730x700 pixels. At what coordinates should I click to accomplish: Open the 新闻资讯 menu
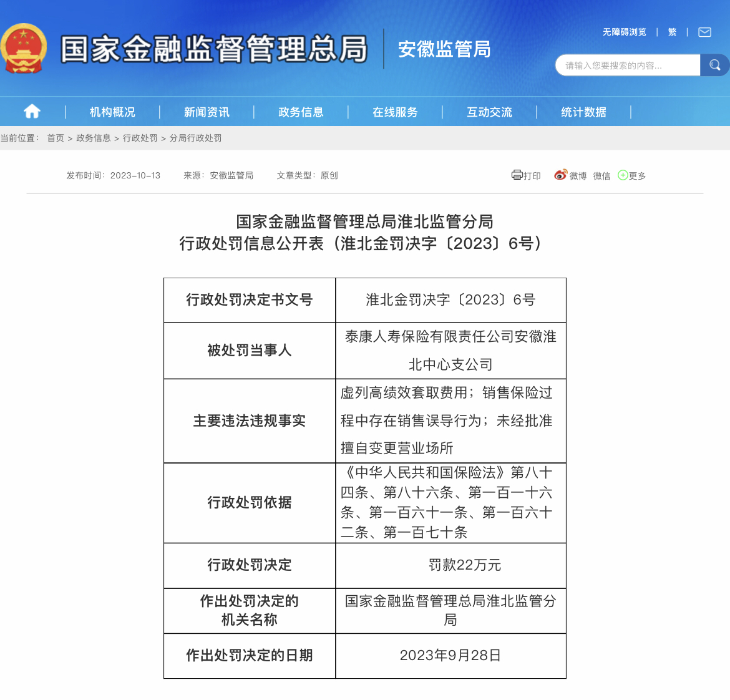click(207, 112)
